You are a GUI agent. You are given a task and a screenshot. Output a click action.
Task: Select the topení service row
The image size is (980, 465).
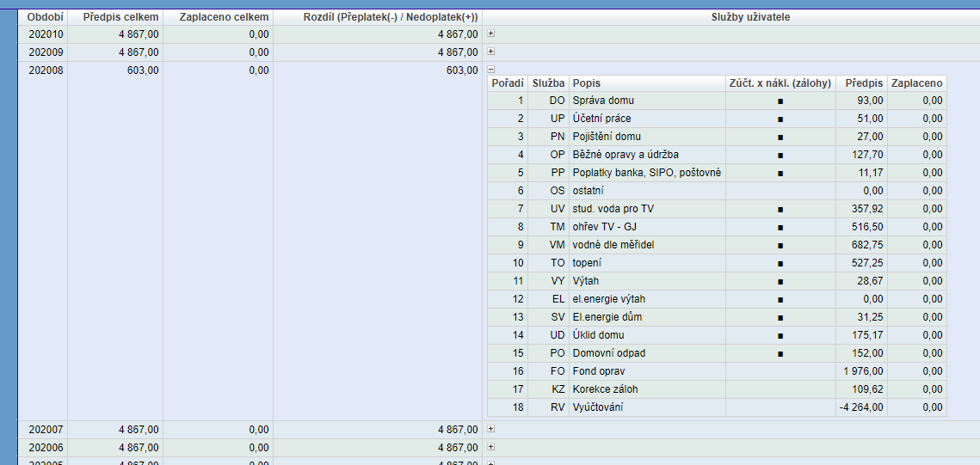pos(718,263)
